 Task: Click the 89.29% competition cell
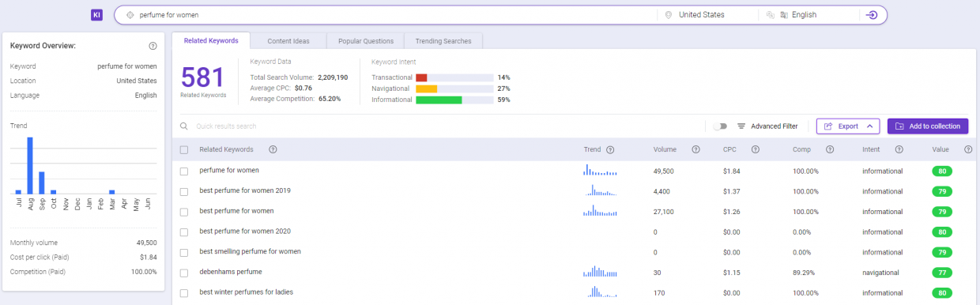[x=804, y=273]
